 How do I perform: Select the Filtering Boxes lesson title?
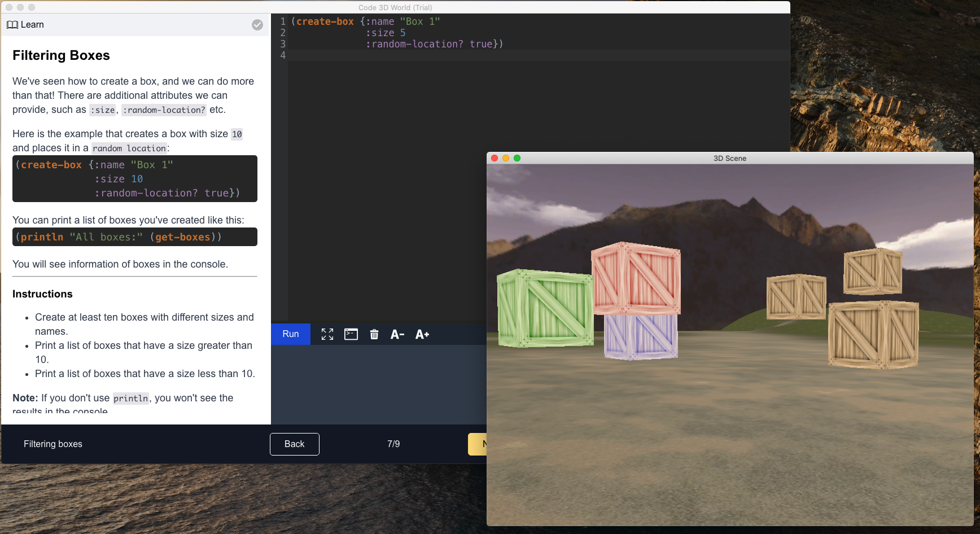(61, 55)
